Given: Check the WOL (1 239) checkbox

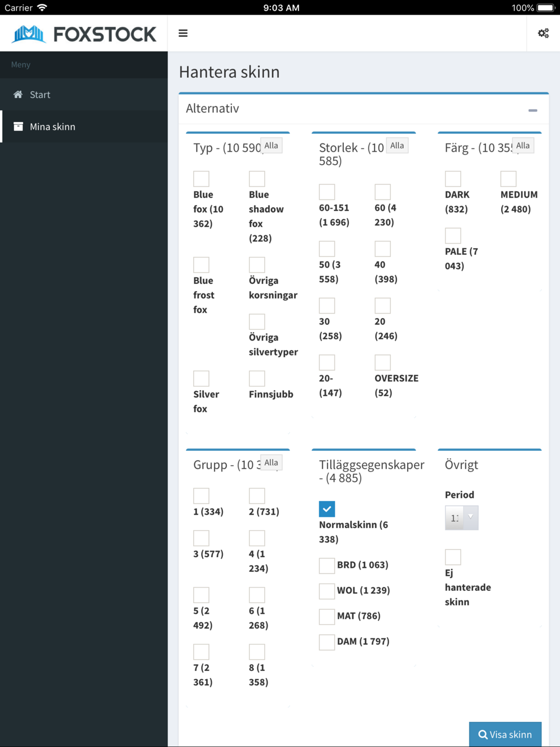Looking at the screenshot, I should tap(327, 591).
